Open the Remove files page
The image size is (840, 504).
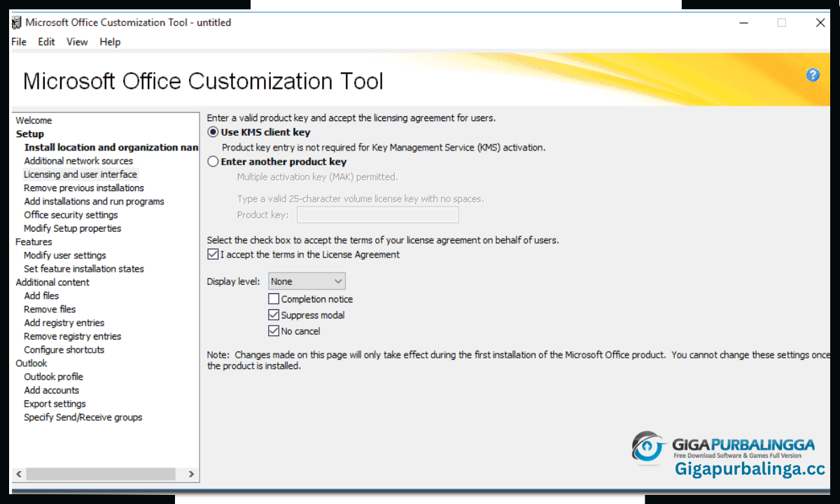[50, 309]
